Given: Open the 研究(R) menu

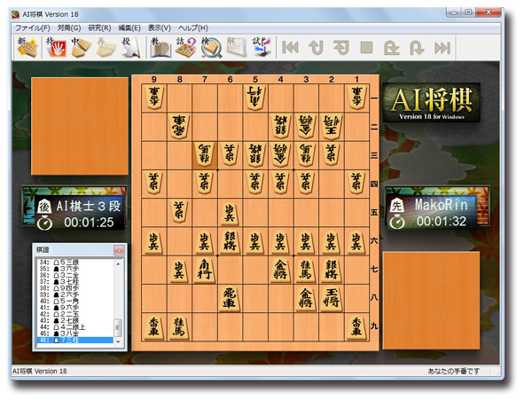Looking at the screenshot, I should [99, 27].
